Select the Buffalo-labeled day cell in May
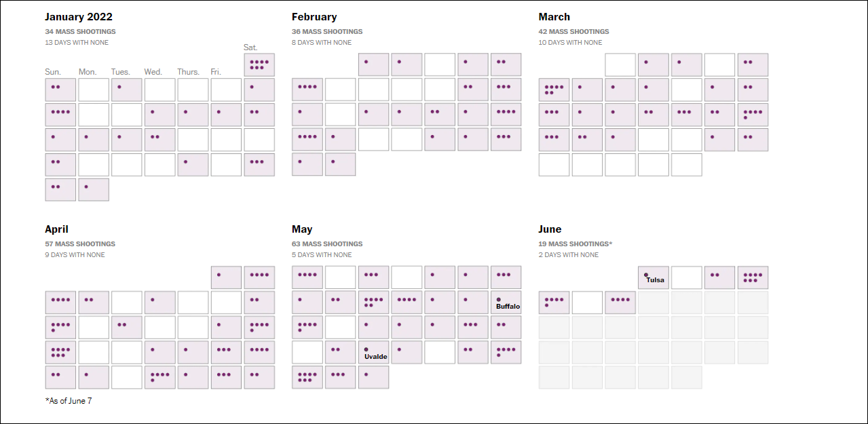Screen dimensions: 868x424 pyautogui.click(x=506, y=303)
